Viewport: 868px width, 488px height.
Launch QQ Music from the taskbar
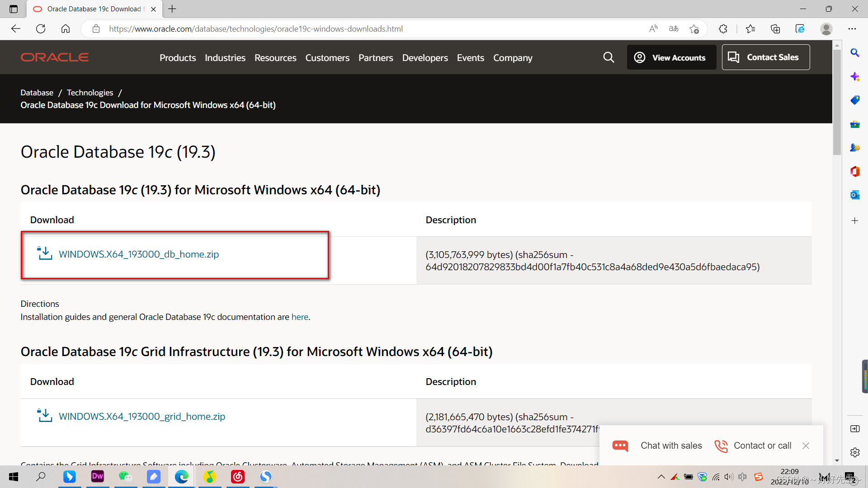[210, 477]
